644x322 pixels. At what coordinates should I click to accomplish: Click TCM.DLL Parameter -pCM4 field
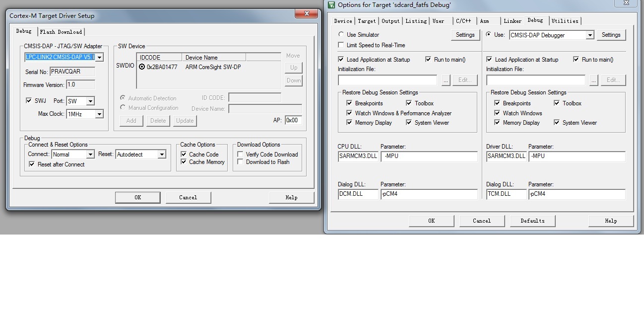[x=577, y=194]
